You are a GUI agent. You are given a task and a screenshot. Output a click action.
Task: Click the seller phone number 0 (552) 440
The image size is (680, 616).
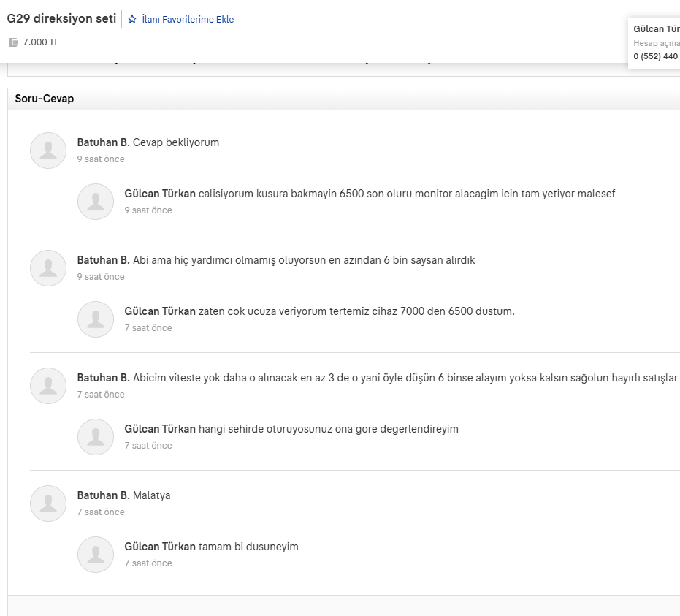[x=656, y=56]
